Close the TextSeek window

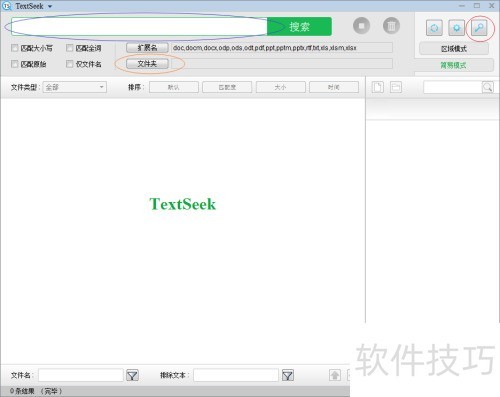(492, 6)
